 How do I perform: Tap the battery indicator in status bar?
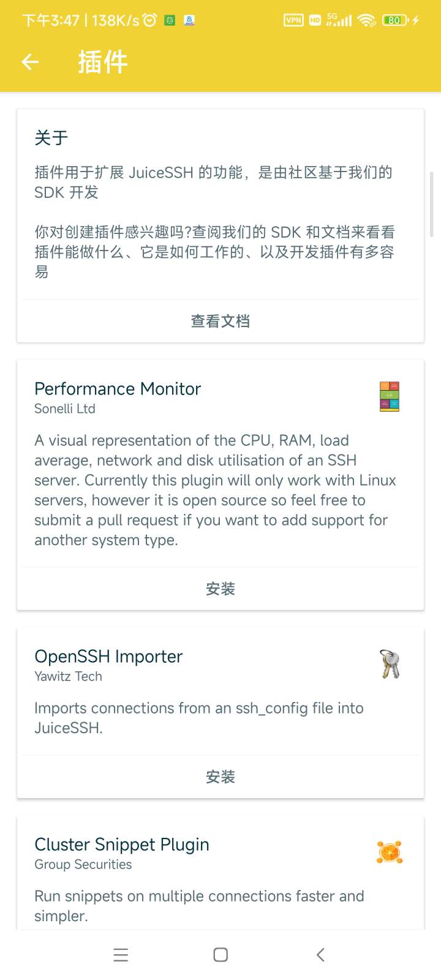tap(395, 20)
